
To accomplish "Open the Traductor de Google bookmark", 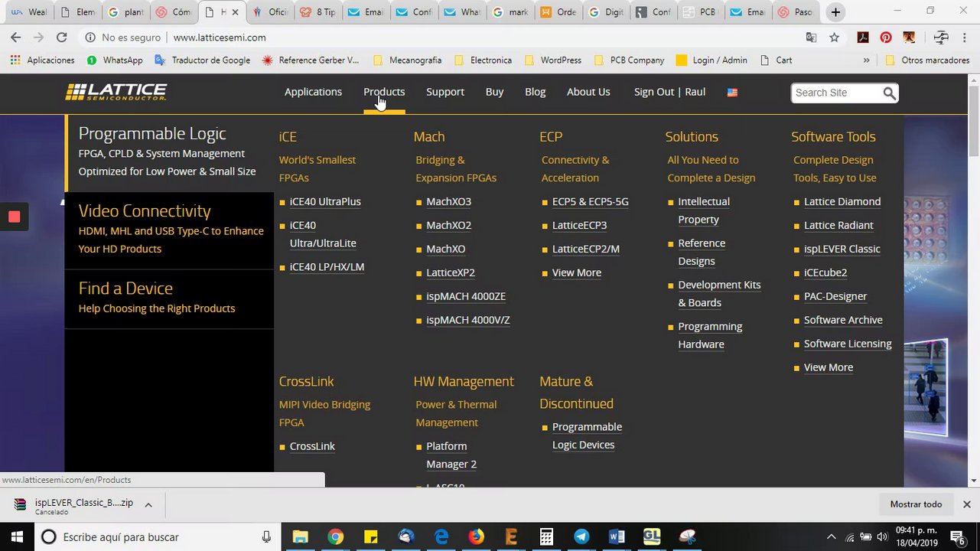I will [203, 60].
